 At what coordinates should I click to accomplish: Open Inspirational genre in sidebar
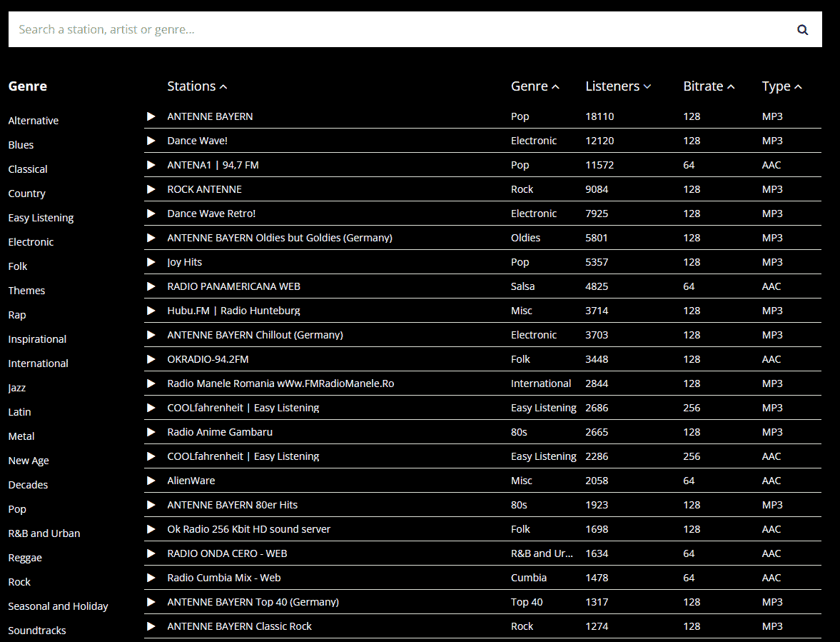tap(38, 339)
